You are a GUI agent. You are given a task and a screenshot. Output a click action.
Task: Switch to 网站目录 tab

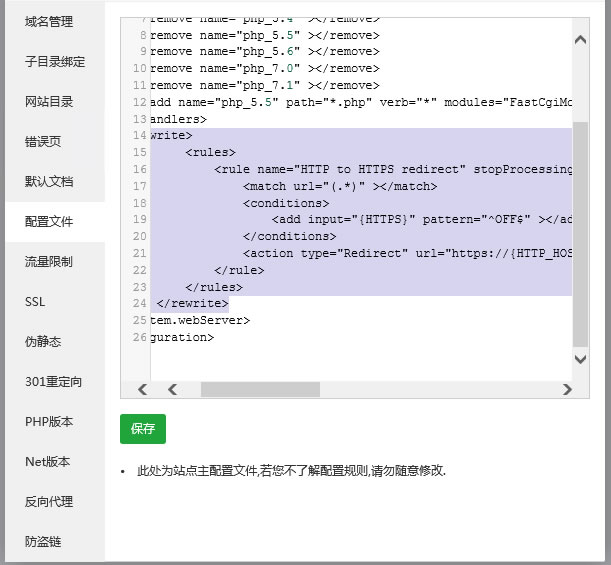[x=49, y=102]
